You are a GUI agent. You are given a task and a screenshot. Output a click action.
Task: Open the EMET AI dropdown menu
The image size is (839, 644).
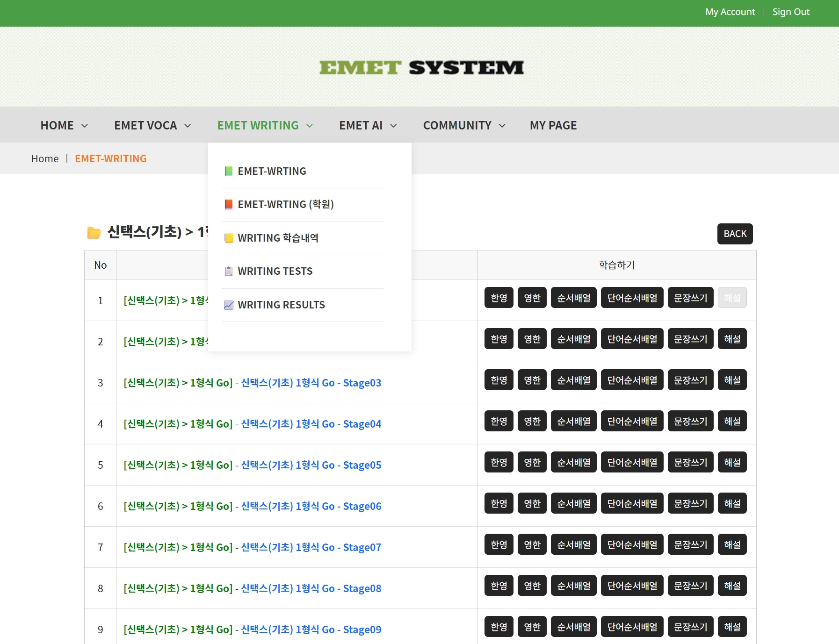[x=368, y=125]
